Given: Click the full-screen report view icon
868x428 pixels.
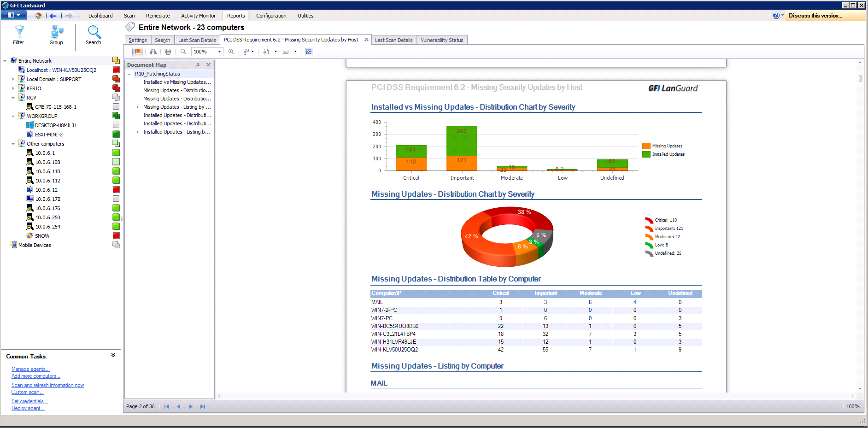Looking at the screenshot, I should point(309,52).
